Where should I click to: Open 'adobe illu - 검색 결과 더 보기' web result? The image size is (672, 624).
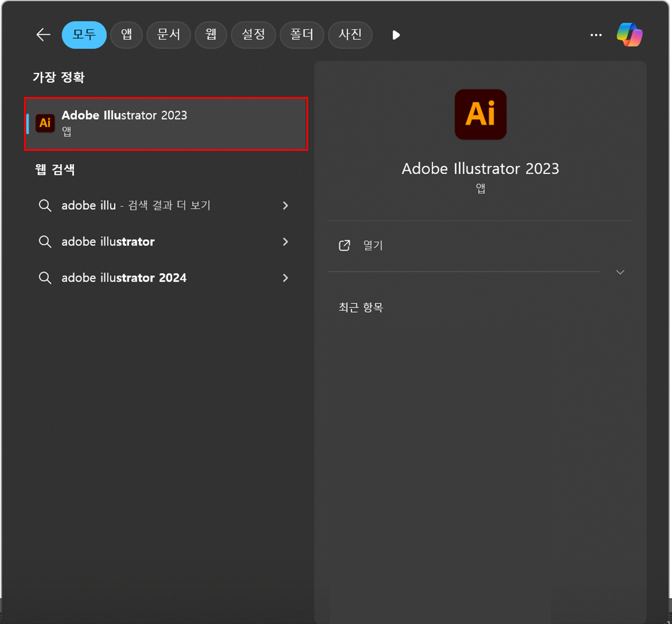(136, 205)
